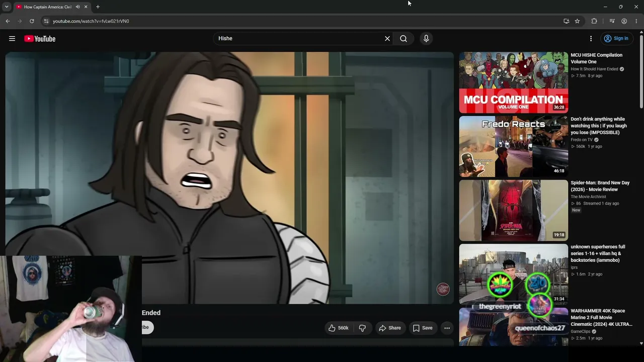Mute the tab via speaker icon
644x362 pixels.
pos(77,7)
